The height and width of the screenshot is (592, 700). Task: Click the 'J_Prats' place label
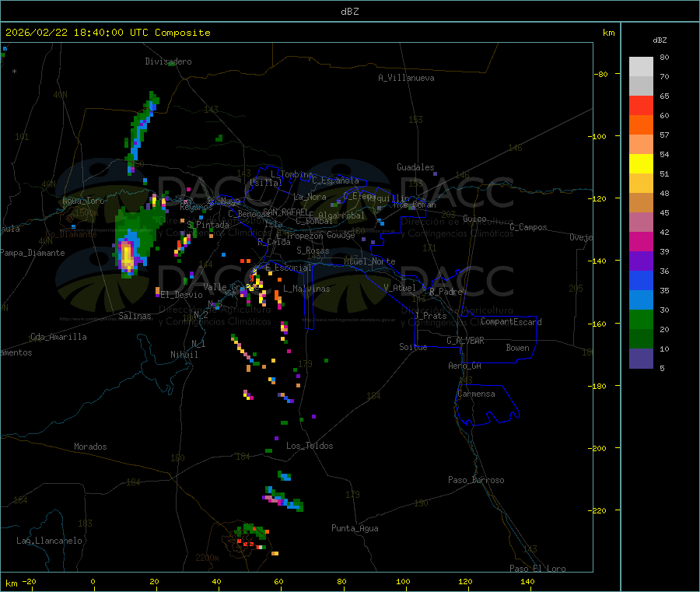coord(431,316)
